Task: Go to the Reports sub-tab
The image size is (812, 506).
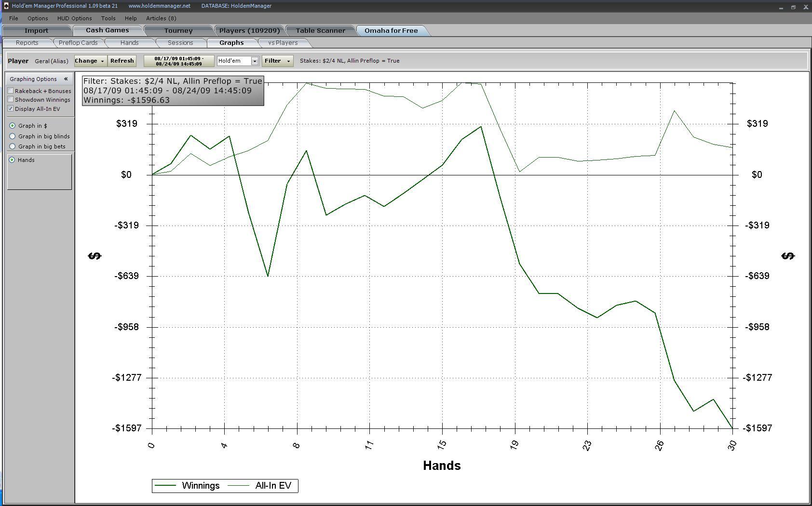Action: [x=27, y=43]
